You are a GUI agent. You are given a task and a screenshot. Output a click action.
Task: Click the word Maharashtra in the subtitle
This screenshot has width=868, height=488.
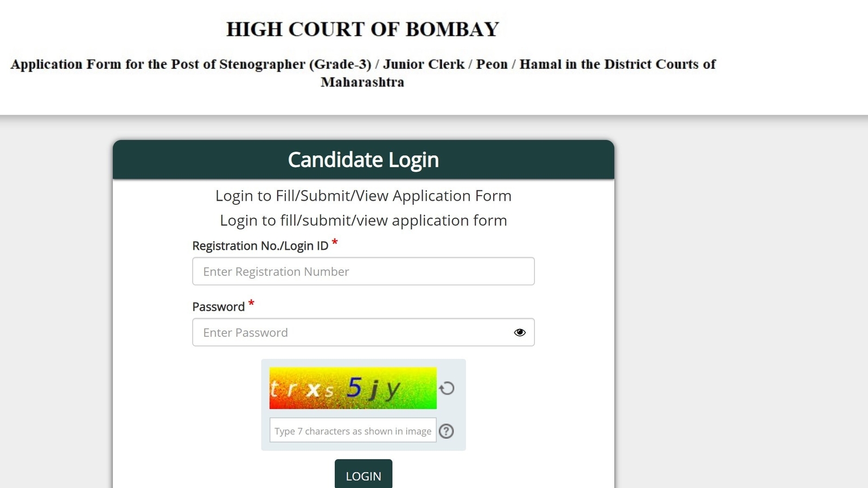[362, 82]
